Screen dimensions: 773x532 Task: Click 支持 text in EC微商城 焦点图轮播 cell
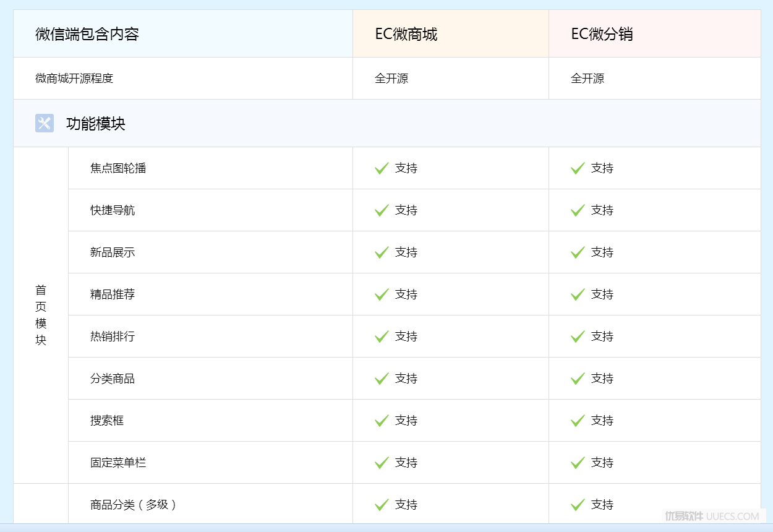click(x=406, y=168)
